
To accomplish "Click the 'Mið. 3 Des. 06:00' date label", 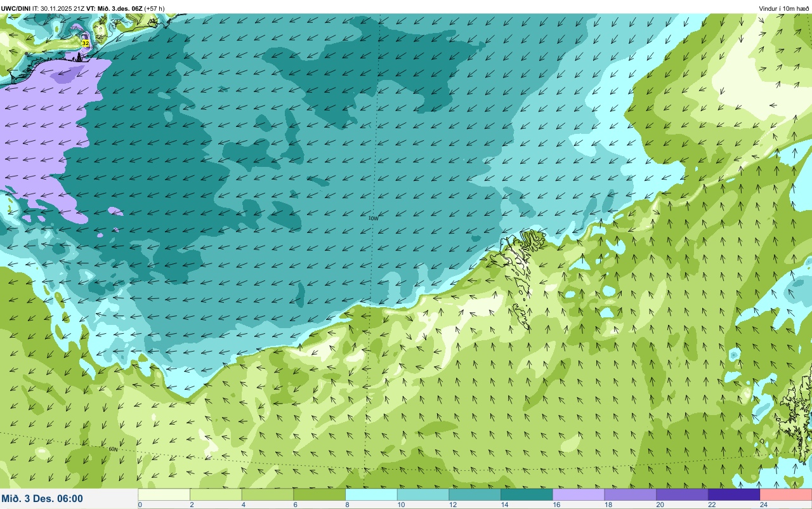I will click(x=43, y=498).
